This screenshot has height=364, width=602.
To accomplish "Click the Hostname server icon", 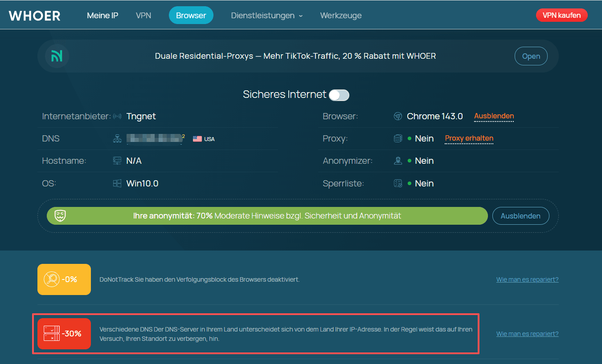I will point(117,161).
